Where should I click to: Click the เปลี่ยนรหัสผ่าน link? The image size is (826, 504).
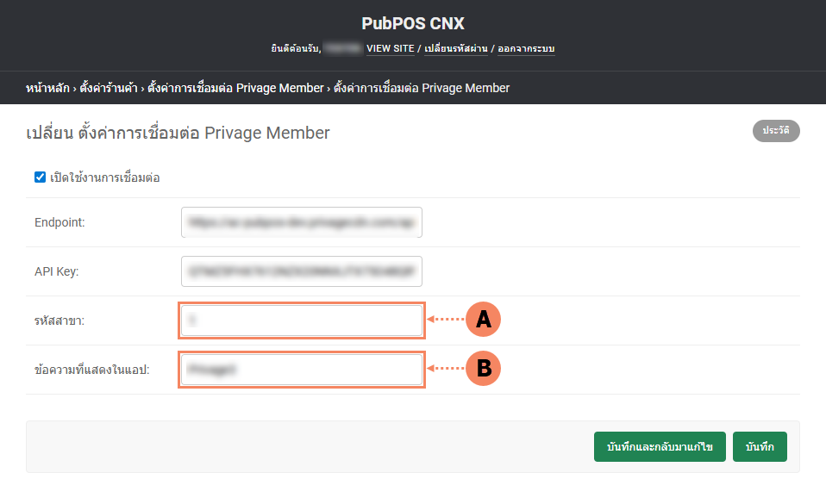point(456,48)
